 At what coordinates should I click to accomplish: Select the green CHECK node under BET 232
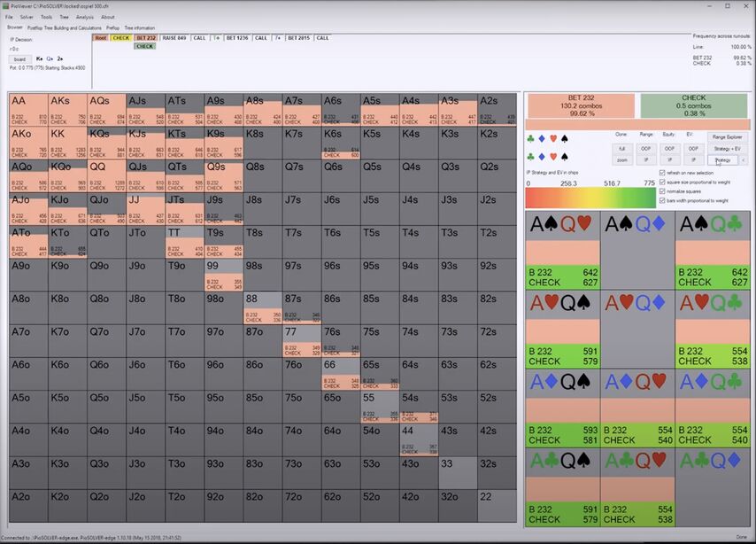point(144,46)
